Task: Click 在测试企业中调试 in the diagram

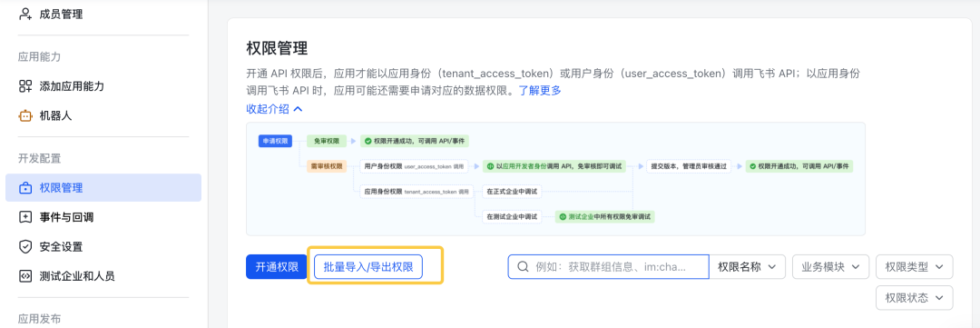Action: pos(512,217)
